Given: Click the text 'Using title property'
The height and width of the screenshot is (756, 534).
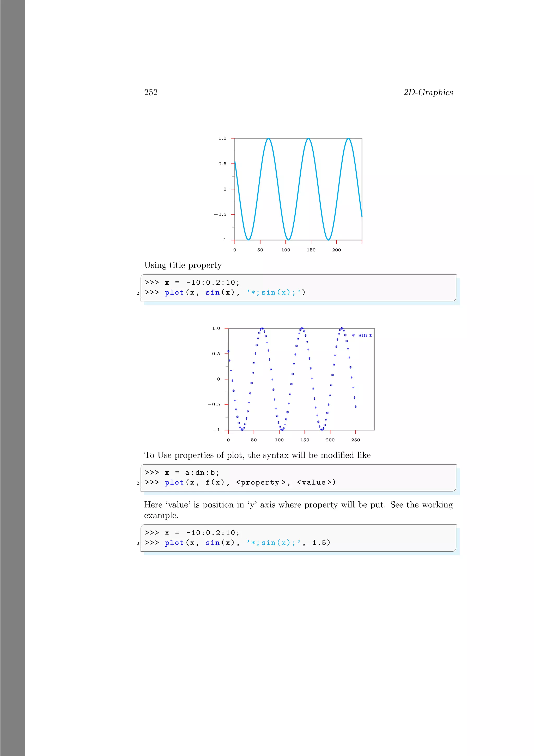Looking at the screenshot, I should [183, 265].
